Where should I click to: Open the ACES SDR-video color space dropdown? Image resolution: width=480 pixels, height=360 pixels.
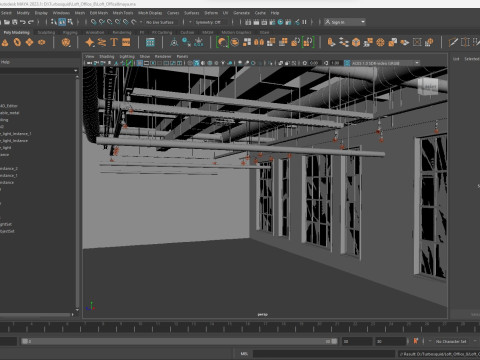(x=386, y=63)
